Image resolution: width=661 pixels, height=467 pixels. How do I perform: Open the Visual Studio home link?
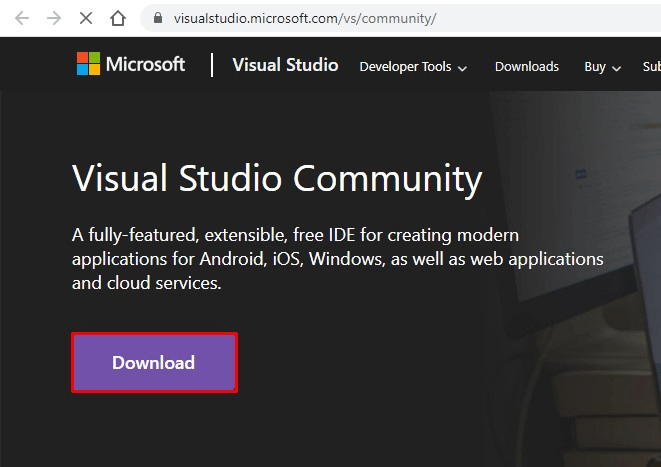point(285,65)
